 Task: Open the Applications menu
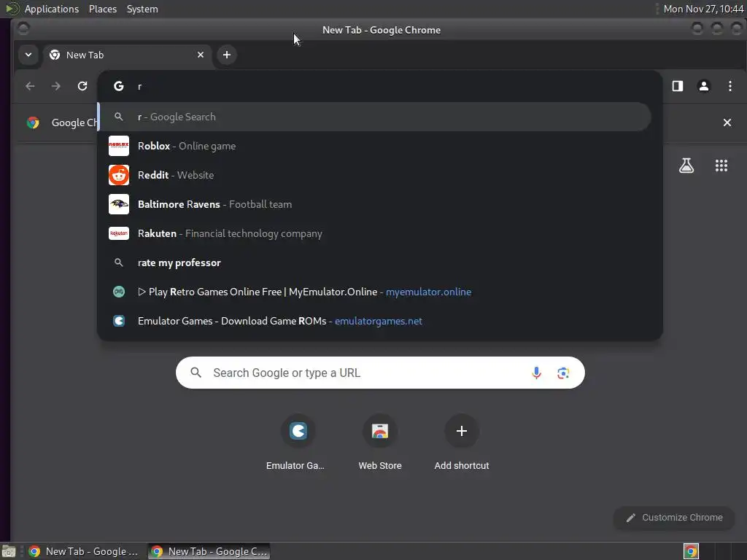pos(52,9)
